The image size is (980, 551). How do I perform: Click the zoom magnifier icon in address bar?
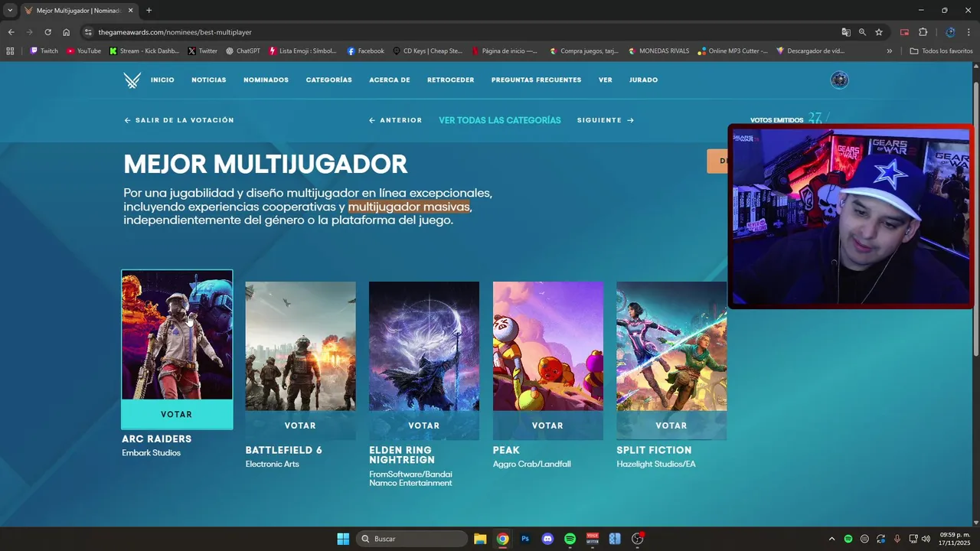862,32
